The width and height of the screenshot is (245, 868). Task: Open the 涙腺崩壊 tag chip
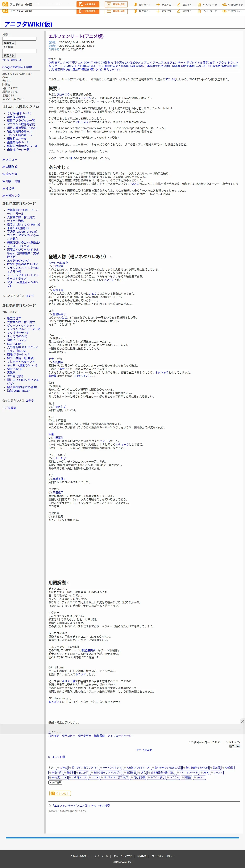click(x=130, y=773)
